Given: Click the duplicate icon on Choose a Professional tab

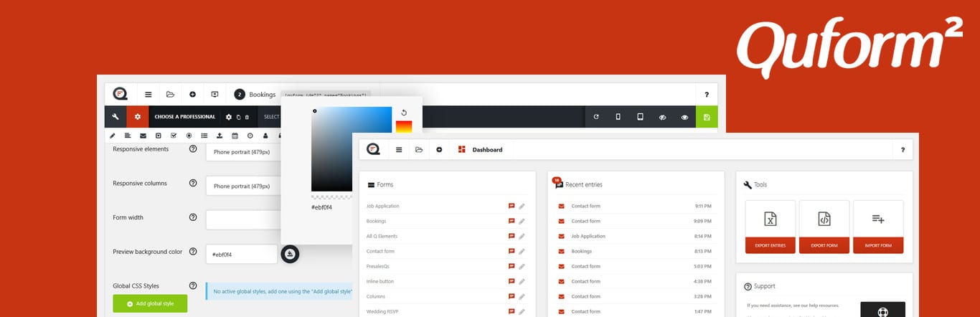Looking at the screenshot, I should pos(239,117).
